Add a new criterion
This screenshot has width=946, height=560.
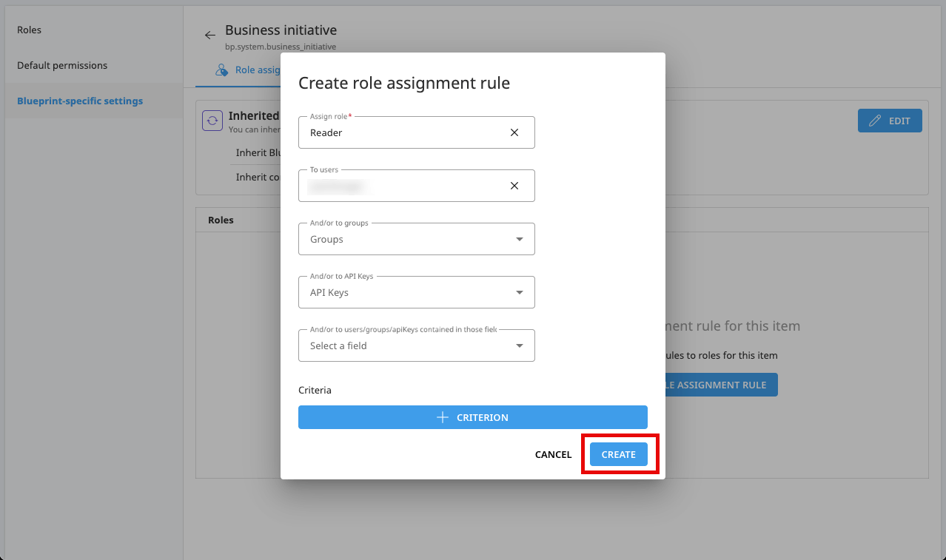[472, 417]
